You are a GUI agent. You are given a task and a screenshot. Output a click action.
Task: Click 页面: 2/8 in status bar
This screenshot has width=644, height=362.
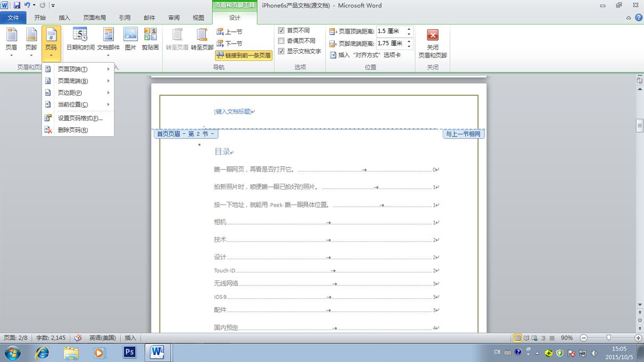[15, 338]
